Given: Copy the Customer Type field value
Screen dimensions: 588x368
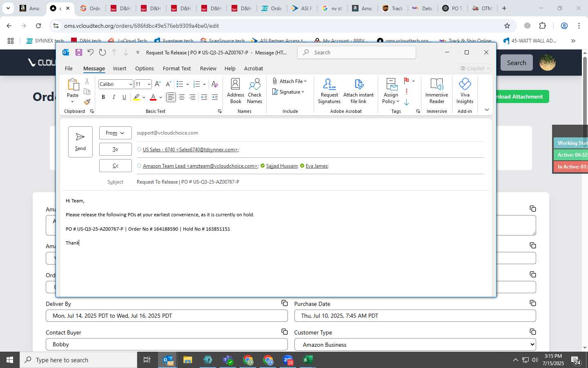Looking at the screenshot, I should click(533, 332).
